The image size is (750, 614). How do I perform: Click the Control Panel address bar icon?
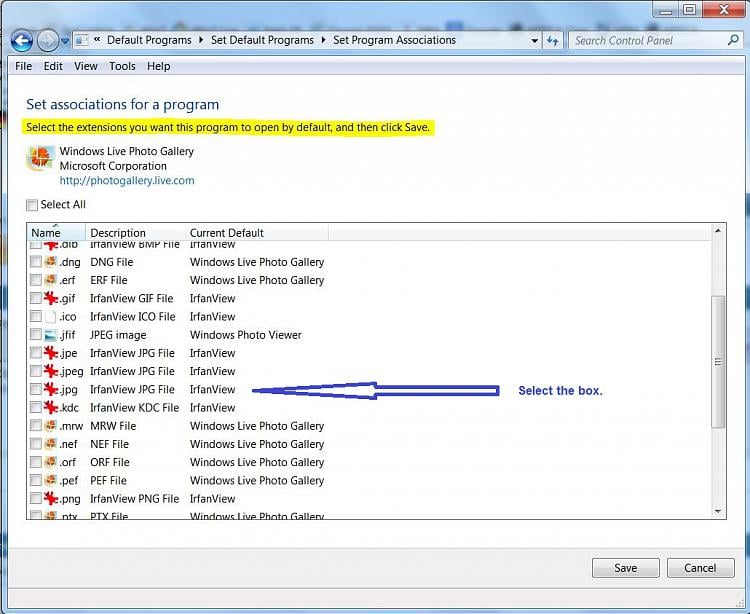82,40
